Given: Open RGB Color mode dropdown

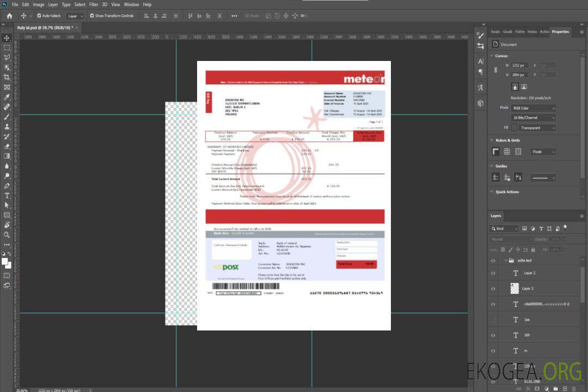Looking at the screenshot, I should point(533,108).
